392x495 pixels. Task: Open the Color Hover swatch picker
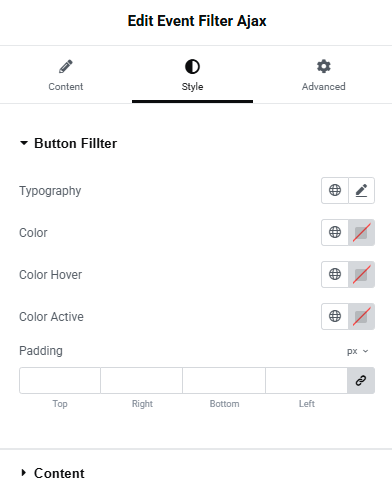[x=361, y=274]
